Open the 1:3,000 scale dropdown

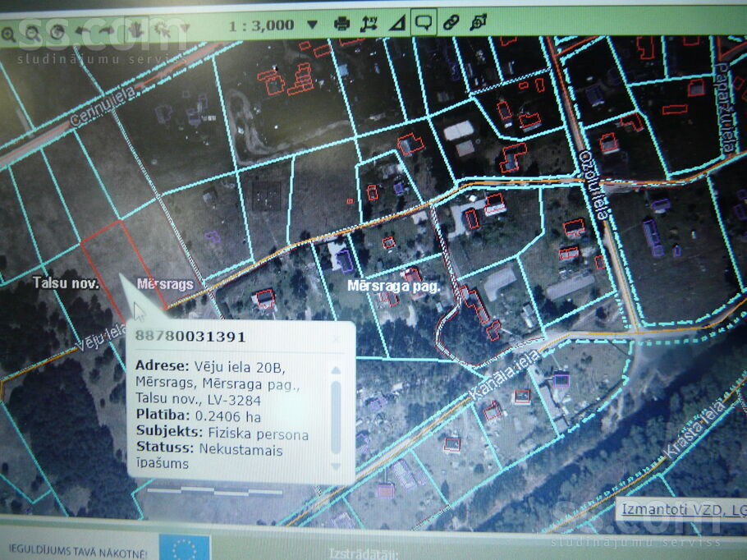pos(312,25)
